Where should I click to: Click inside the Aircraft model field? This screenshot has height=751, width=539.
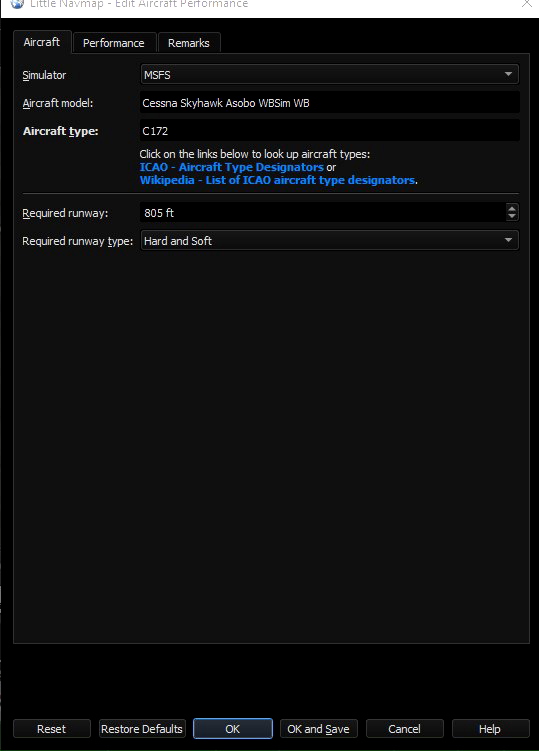click(x=330, y=103)
